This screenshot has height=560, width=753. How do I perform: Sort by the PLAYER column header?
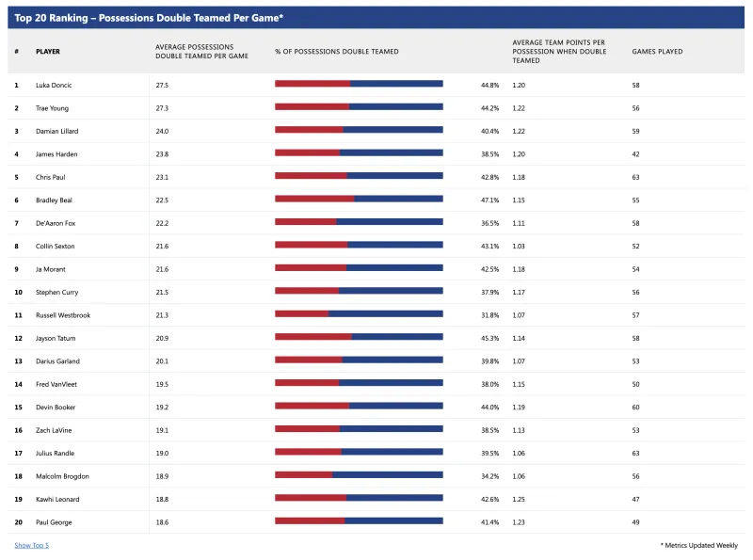click(x=48, y=52)
